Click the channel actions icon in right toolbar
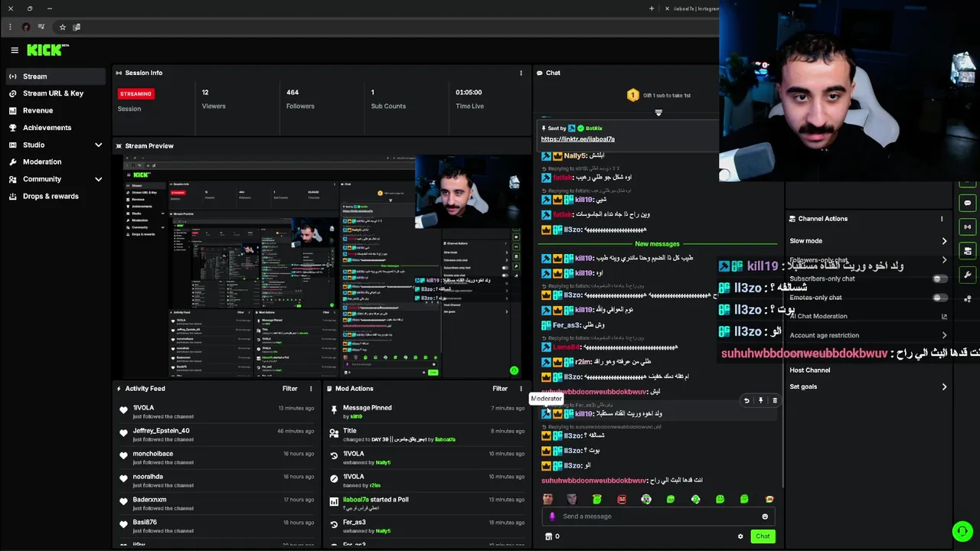 pos(968,251)
